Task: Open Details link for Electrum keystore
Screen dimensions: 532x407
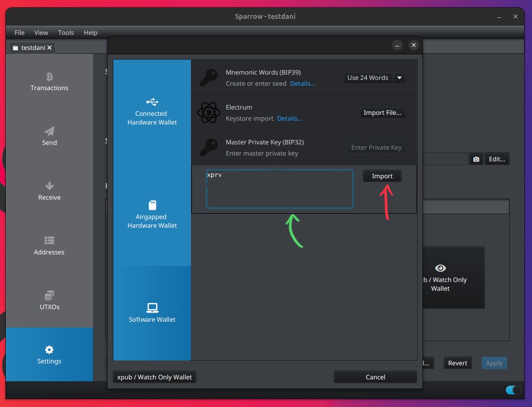Action: [289, 118]
